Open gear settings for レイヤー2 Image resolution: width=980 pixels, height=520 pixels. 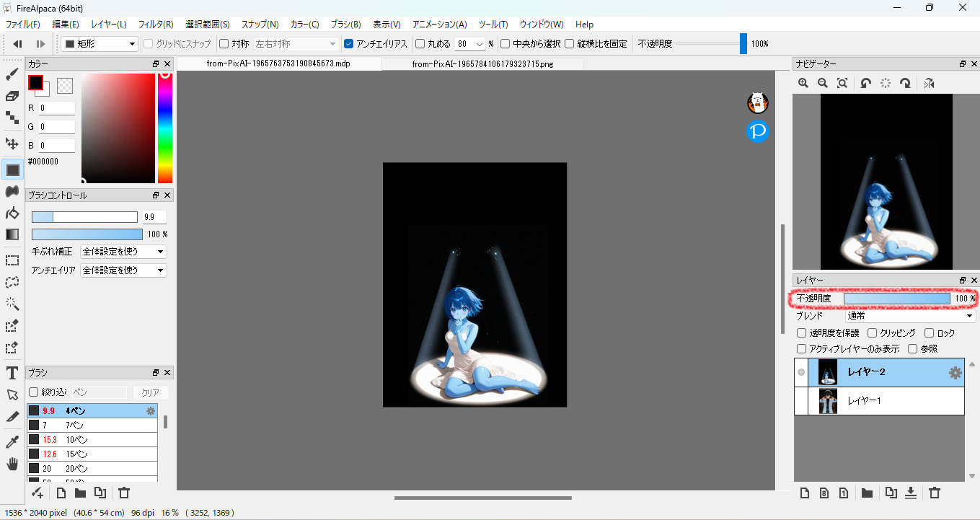pos(955,373)
